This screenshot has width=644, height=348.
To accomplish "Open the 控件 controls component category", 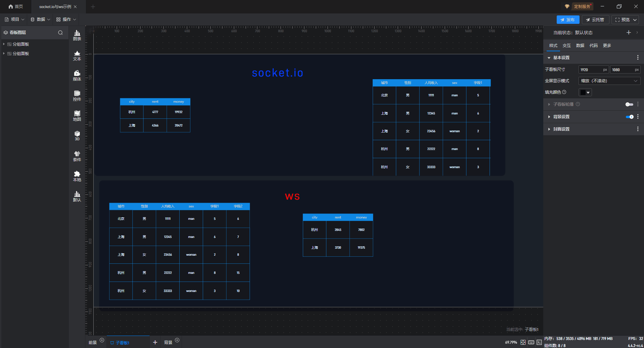I will (x=77, y=96).
